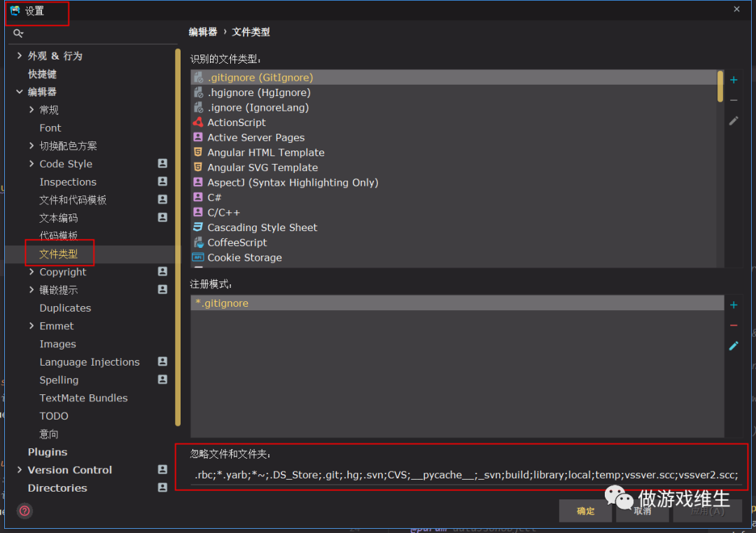Click the Cascading Style Sheet icon
This screenshot has height=533, width=756.
point(197,227)
